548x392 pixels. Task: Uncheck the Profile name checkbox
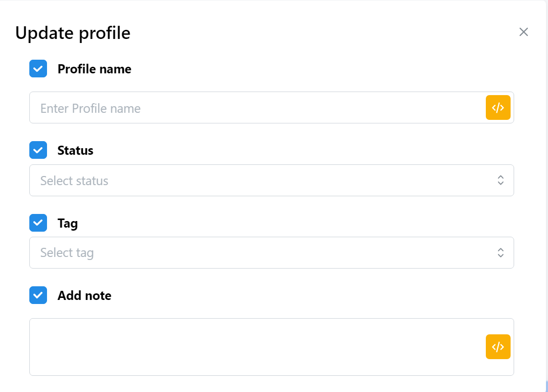pyautogui.click(x=38, y=69)
